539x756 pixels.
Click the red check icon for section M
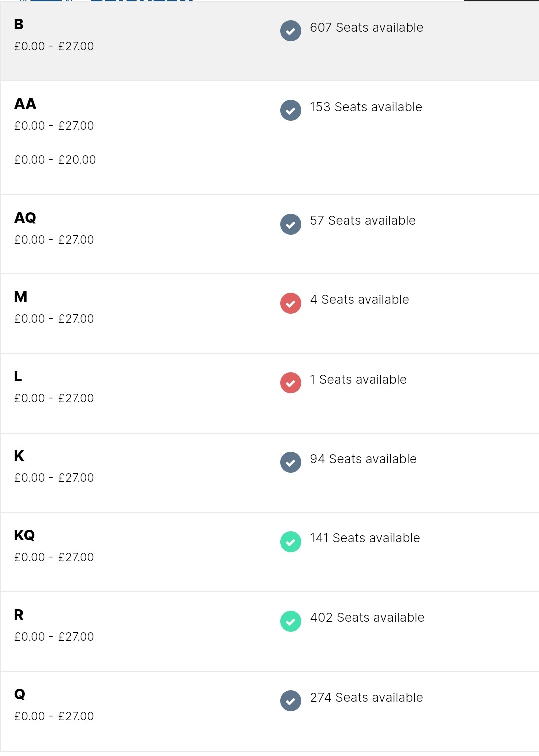point(291,303)
